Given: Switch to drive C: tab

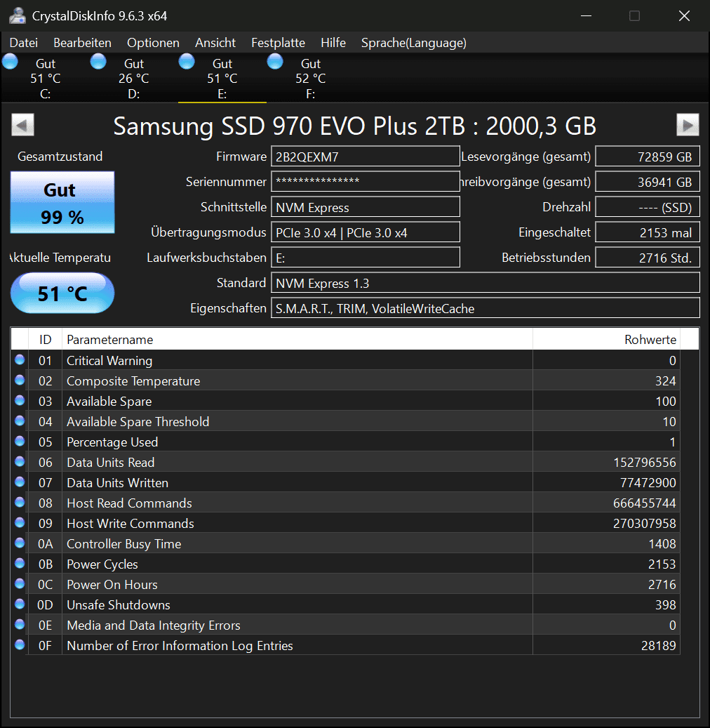Looking at the screenshot, I should tap(46, 78).
